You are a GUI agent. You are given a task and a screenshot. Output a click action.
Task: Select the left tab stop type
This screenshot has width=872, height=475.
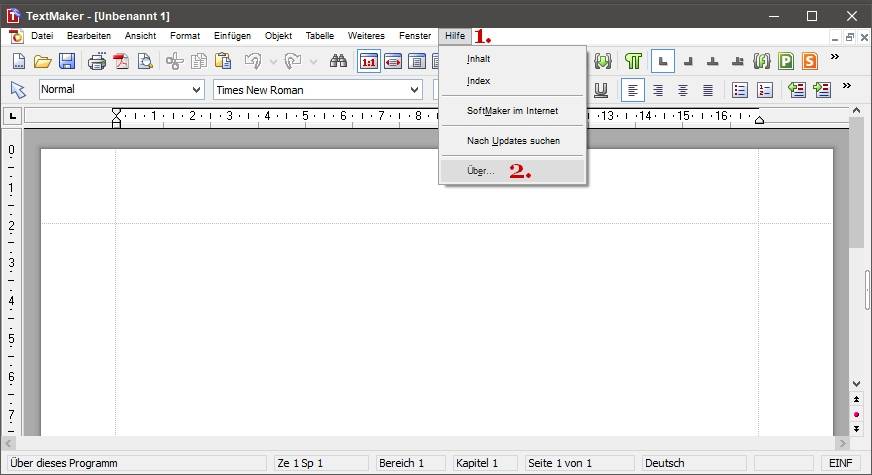point(663,62)
